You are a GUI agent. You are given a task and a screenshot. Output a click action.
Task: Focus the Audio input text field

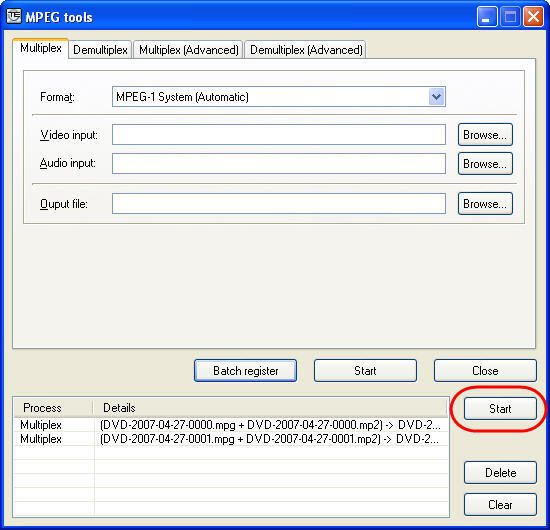tap(279, 163)
